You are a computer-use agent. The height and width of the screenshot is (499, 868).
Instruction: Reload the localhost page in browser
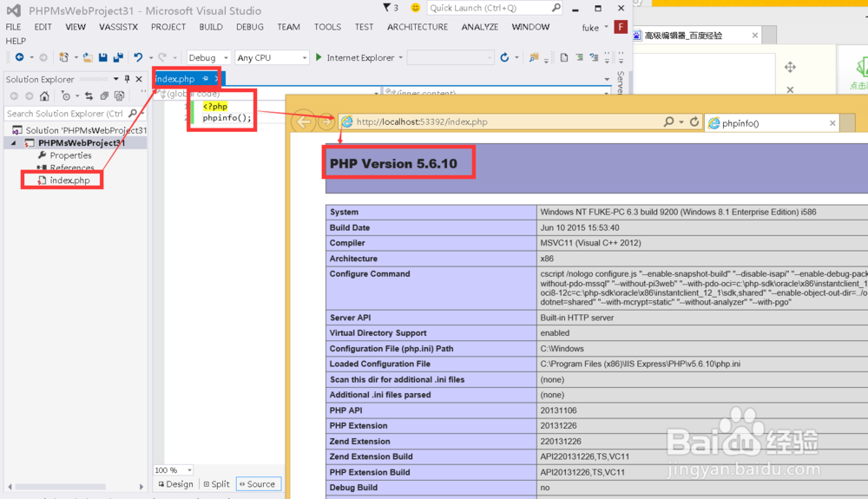tap(694, 121)
